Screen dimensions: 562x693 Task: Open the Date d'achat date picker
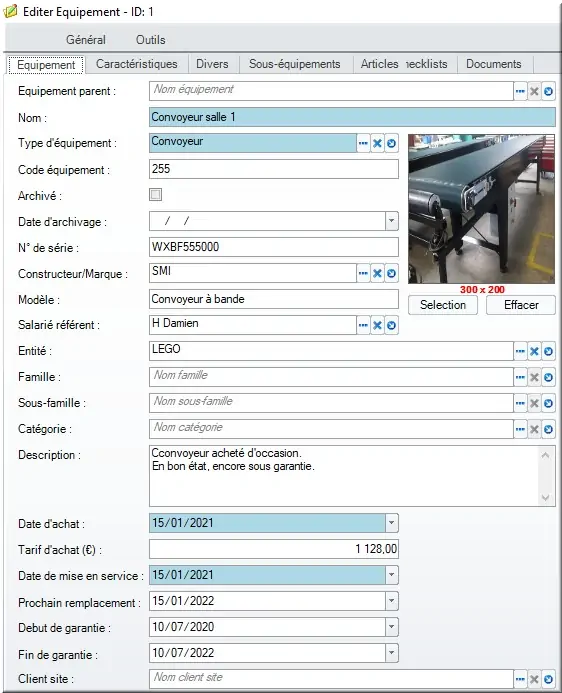pos(391,523)
